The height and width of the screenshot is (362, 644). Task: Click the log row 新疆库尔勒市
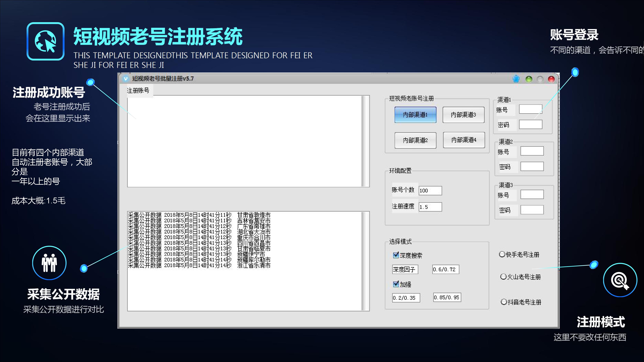[x=199, y=260]
